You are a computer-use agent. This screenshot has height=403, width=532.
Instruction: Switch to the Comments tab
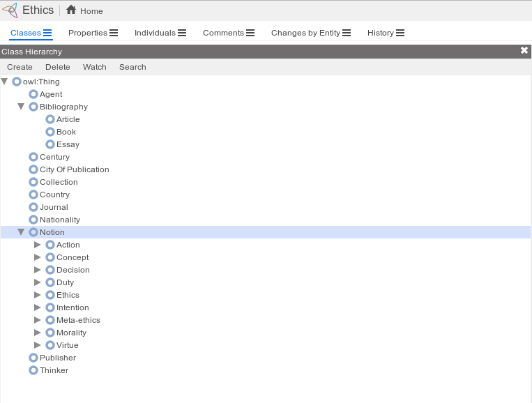pos(223,33)
